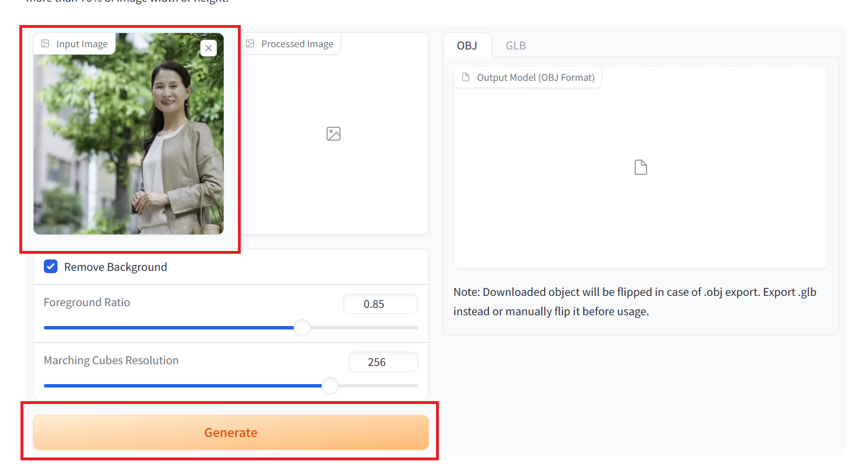Click the Remove Background label text
The width and height of the screenshot is (868, 470).
[x=116, y=267]
